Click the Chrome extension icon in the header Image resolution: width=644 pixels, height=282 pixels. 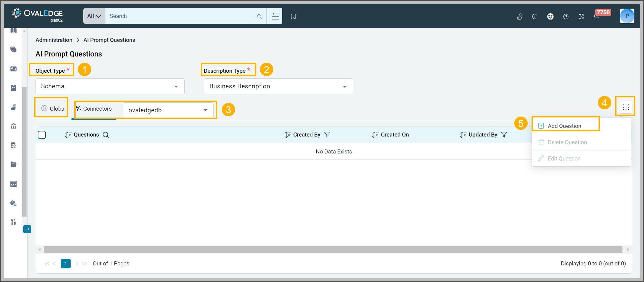point(550,16)
